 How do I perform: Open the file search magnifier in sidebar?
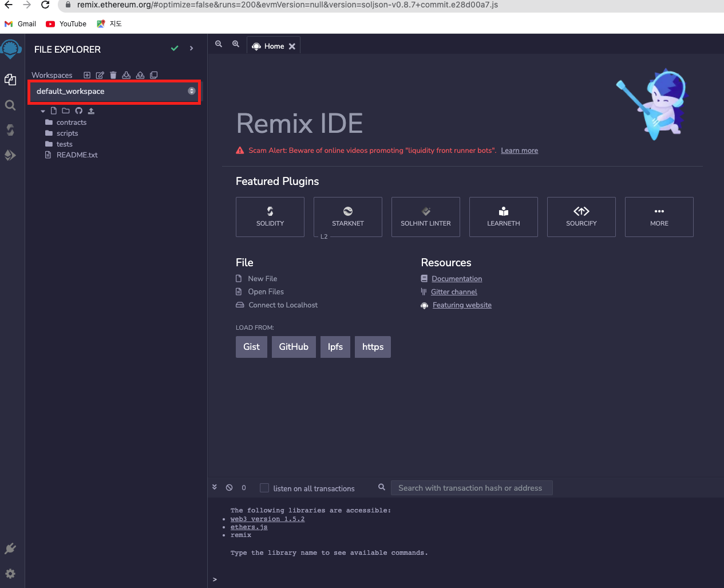click(x=10, y=105)
